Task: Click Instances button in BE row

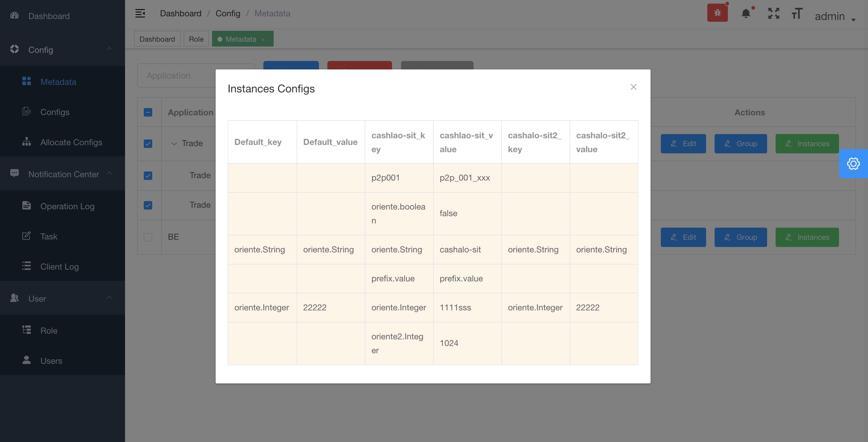Action: point(807,237)
